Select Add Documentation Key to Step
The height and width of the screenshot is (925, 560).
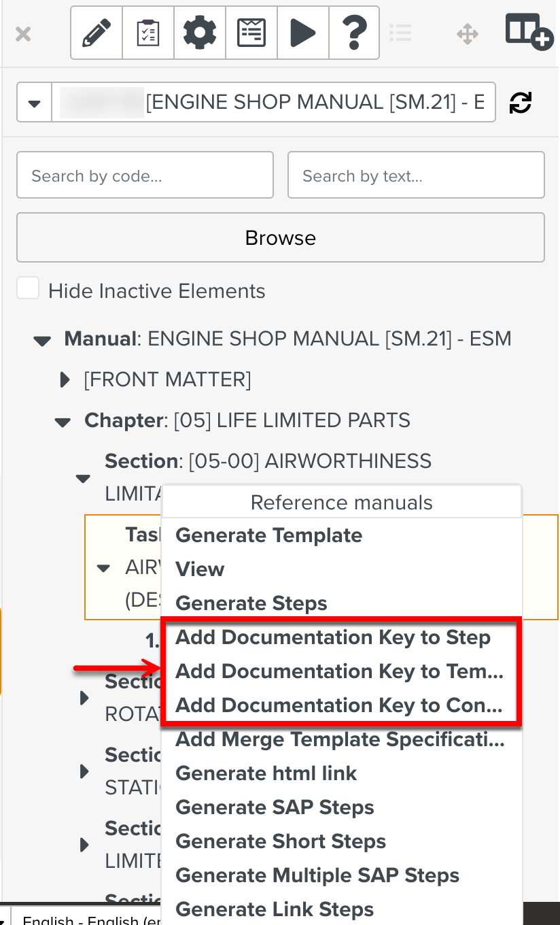click(333, 637)
